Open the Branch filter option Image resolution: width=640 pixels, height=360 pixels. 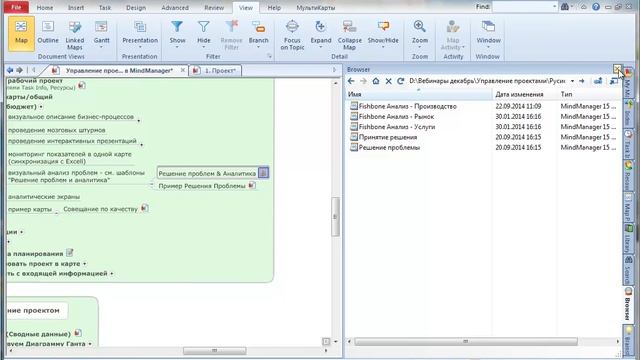coord(258,33)
